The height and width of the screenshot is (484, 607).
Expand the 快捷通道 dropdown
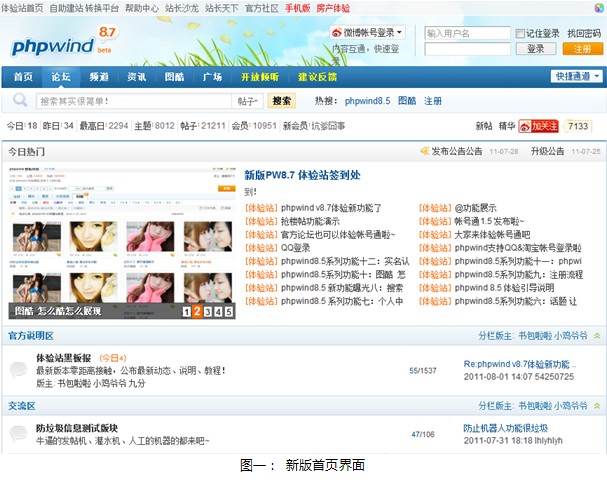576,76
